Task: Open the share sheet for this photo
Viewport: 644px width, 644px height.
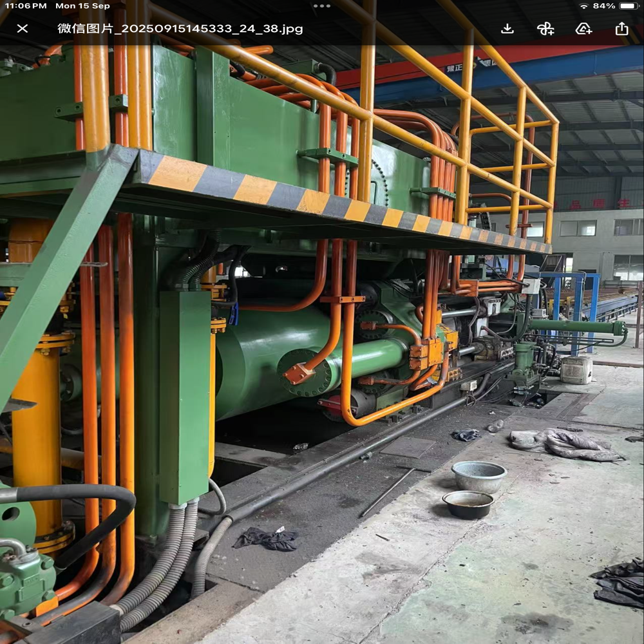Action: 623,28
